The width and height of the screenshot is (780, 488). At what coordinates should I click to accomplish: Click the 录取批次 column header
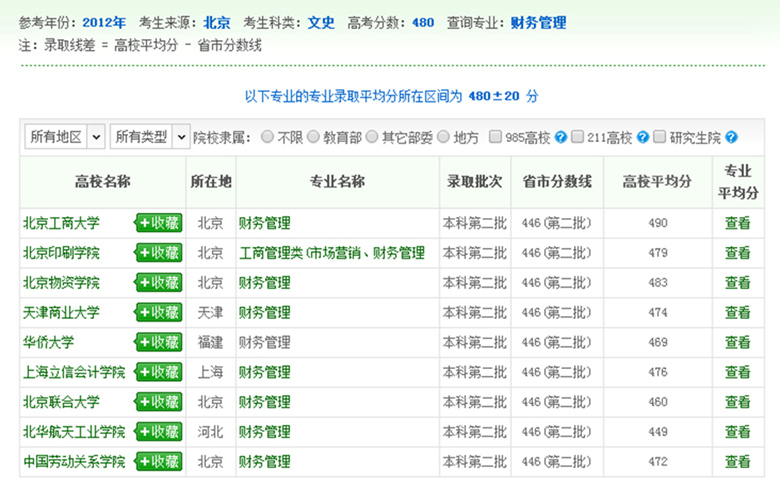point(475,182)
